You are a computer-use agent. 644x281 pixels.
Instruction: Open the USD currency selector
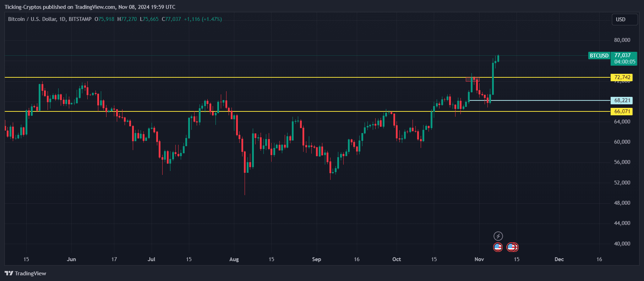pos(624,20)
